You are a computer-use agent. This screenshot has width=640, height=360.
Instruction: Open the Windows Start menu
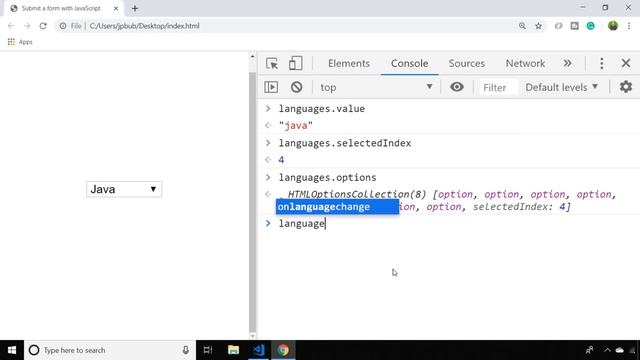12,350
